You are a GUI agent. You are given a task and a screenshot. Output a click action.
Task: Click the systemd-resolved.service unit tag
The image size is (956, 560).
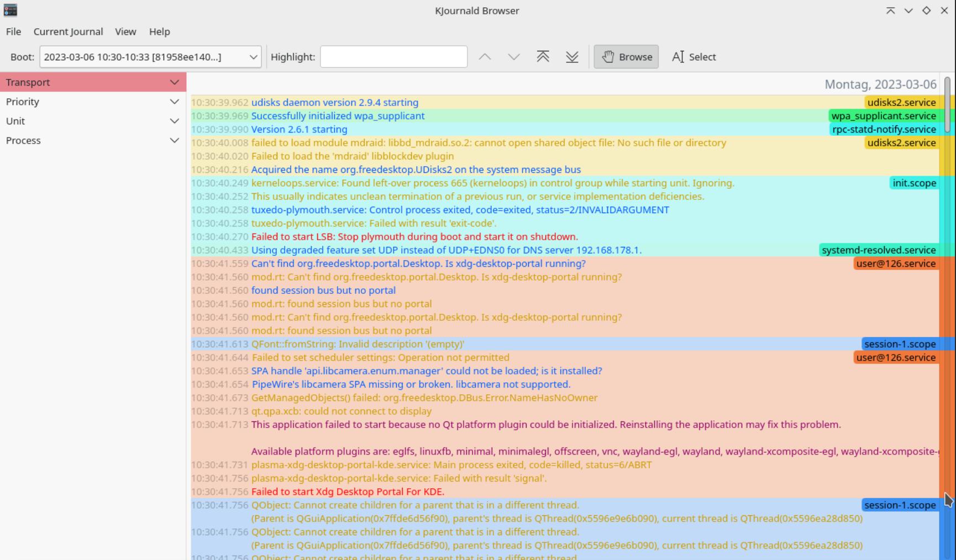click(879, 250)
